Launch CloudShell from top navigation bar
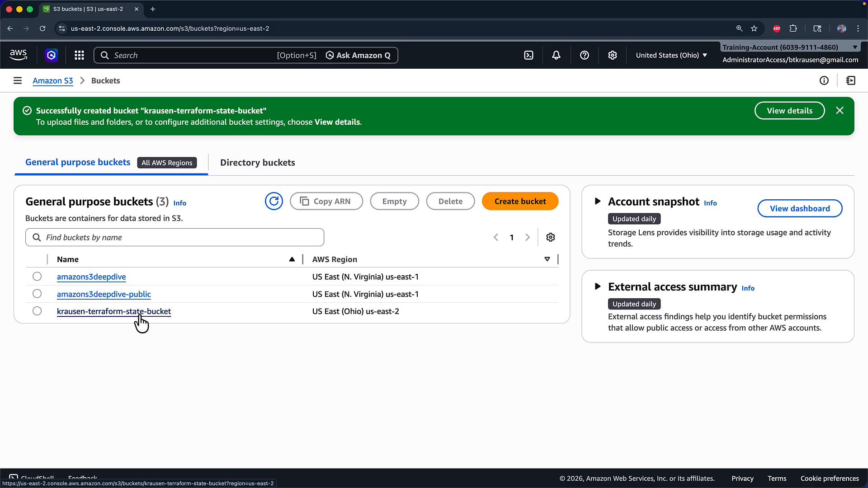 [x=528, y=55]
